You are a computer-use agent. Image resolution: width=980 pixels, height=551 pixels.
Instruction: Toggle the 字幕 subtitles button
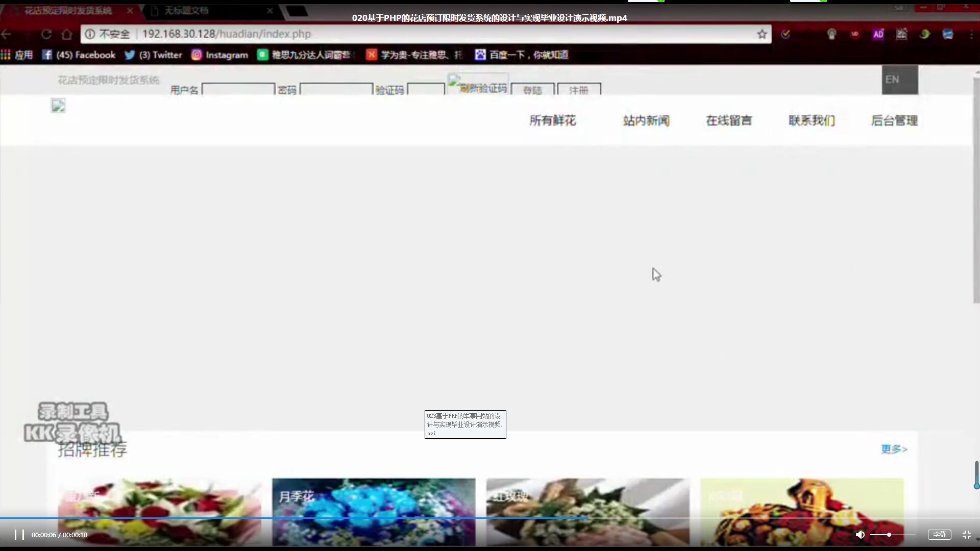click(x=939, y=535)
